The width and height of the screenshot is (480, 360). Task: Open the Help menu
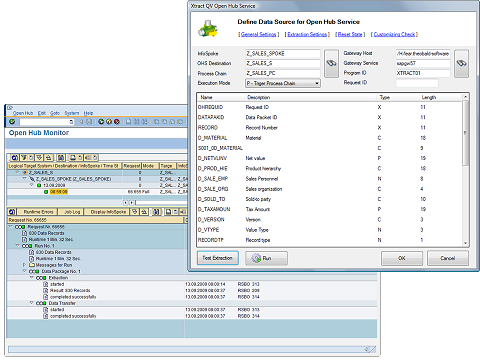click(x=88, y=113)
